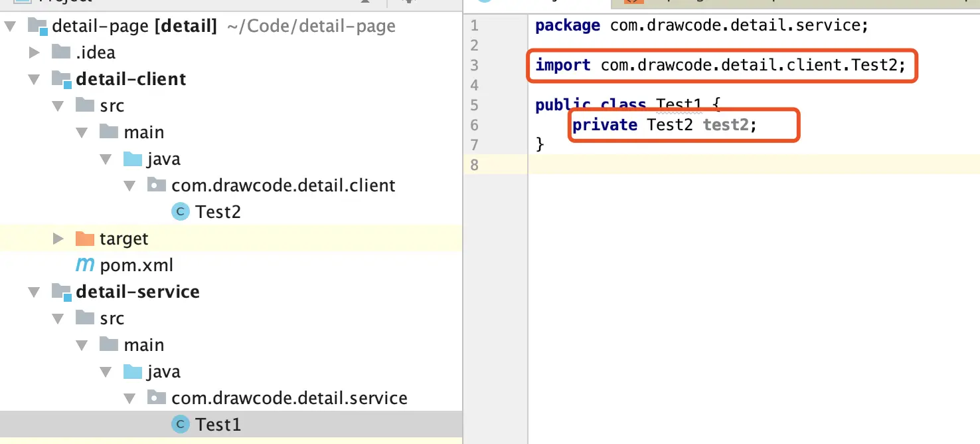Click the private keyword on line 6
The width and height of the screenshot is (980, 444).
click(605, 125)
